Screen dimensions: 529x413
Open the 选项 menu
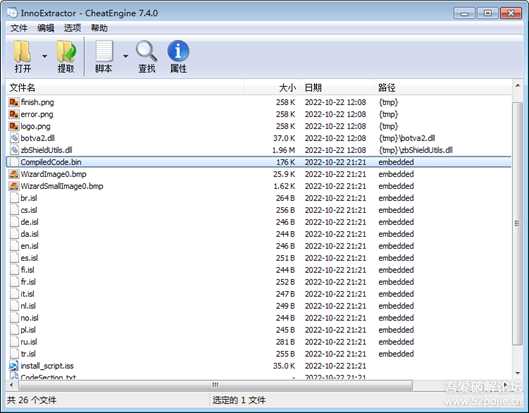[73, 28]
